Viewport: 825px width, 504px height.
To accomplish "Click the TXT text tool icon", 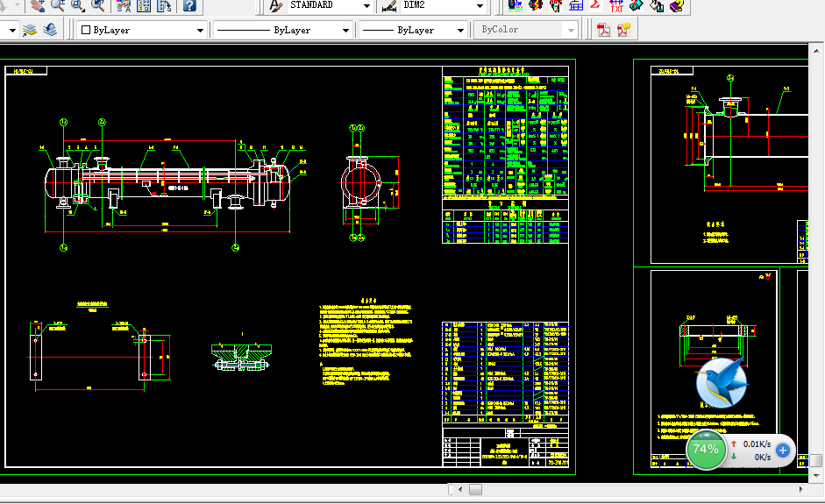I will (x=616, y=6).
